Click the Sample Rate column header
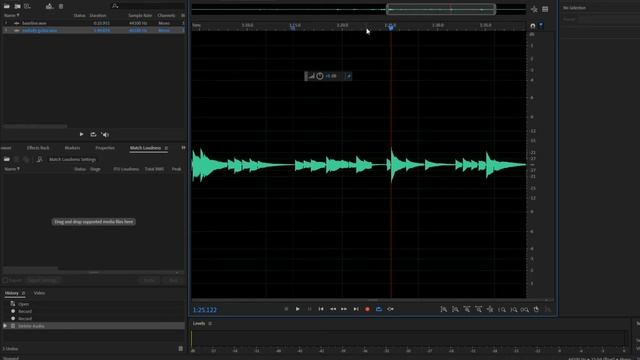Screen dimensions: 640x360 [140, 15]
